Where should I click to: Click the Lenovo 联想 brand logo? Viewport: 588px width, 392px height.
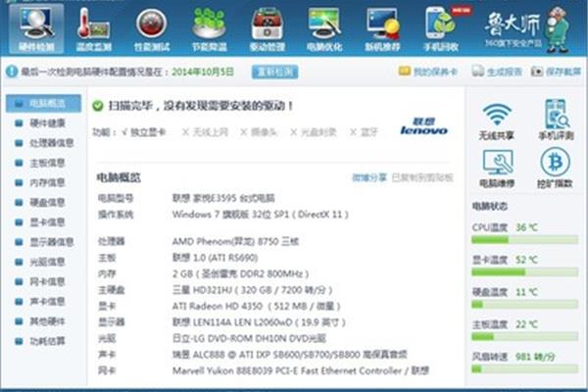pyautogui.click(x=423, y=126)
